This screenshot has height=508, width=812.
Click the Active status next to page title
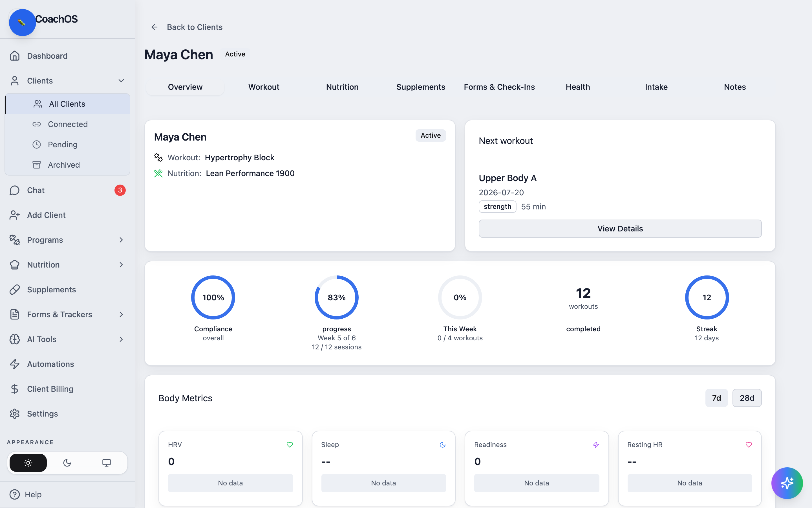(x=235, y=54)
